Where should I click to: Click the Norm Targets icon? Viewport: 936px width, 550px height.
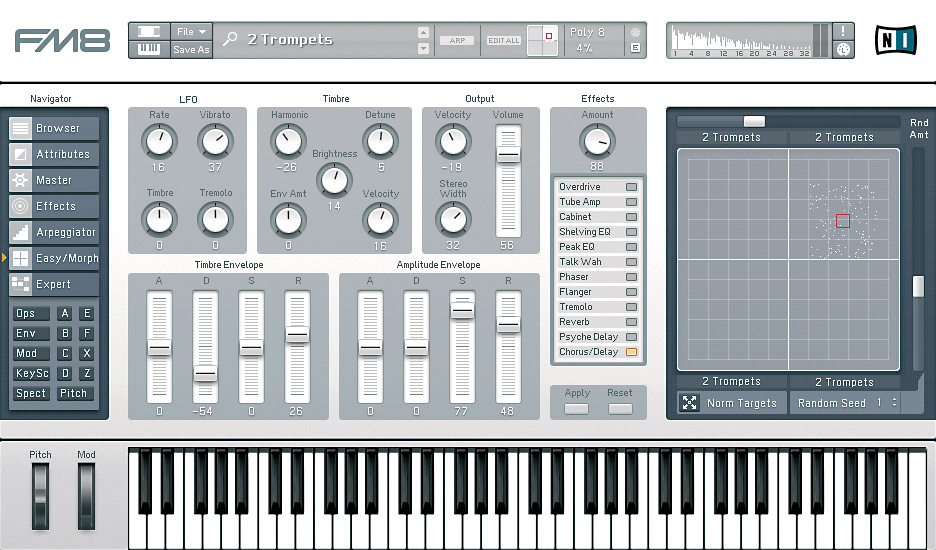(x=690, y=402)
